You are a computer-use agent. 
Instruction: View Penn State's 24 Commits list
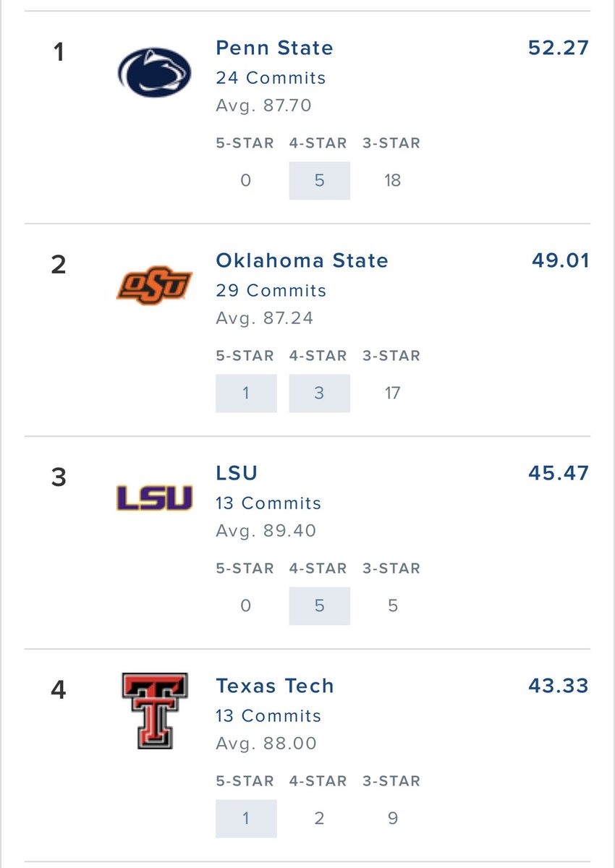click(x=271, y=77)
